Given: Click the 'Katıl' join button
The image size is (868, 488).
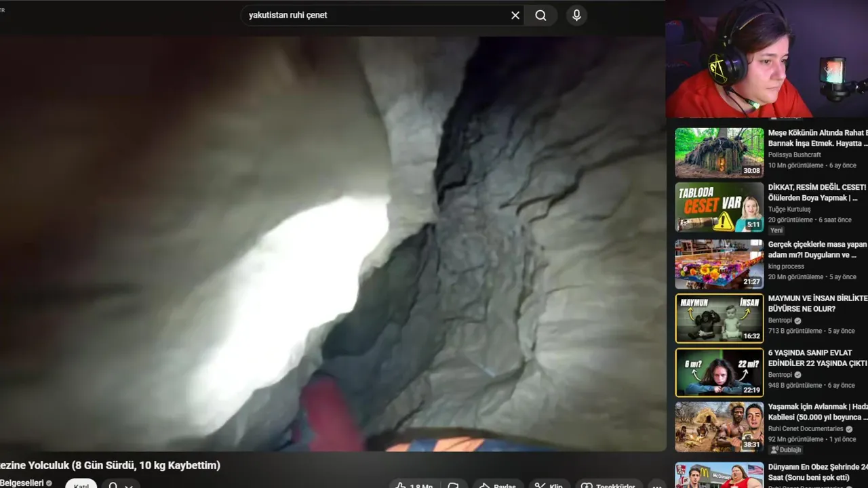Looking at the screenshot, I should point(81,484).
